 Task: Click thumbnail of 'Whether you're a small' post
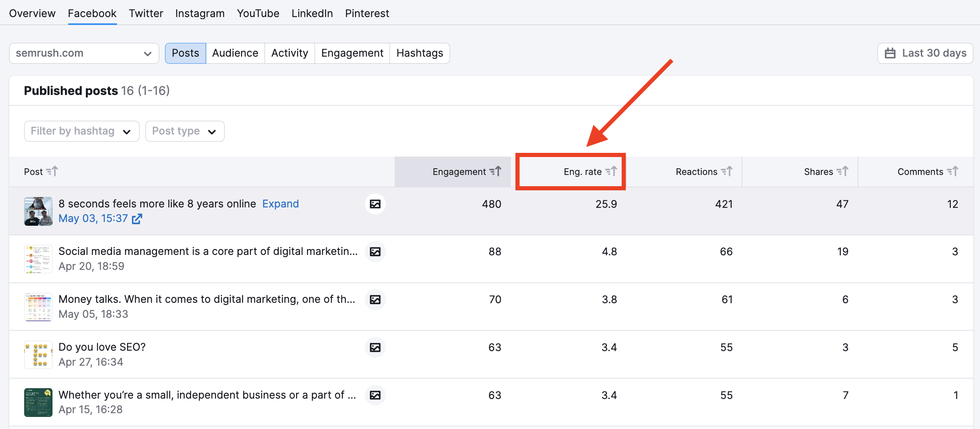pos(38,402)
